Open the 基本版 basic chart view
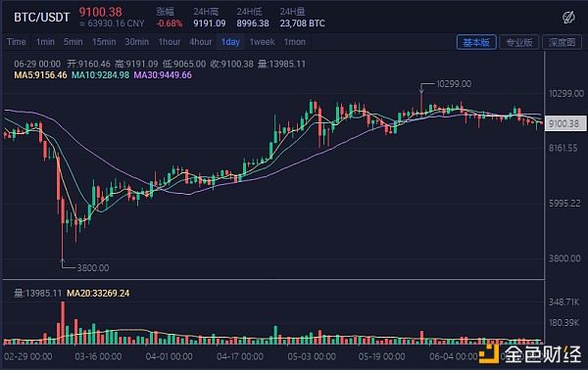Viewport: 588px width, 370px height. [476, 42]
